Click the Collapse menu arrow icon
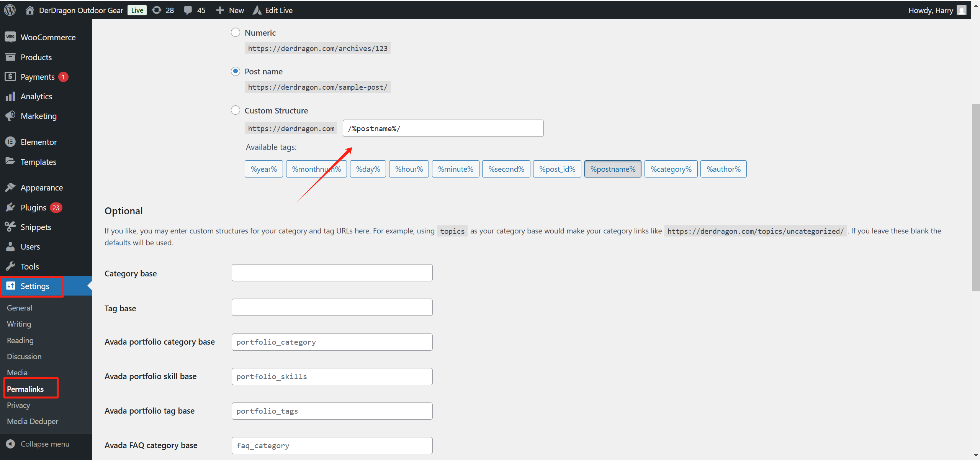The image size is (980, 460). (10, 444)
